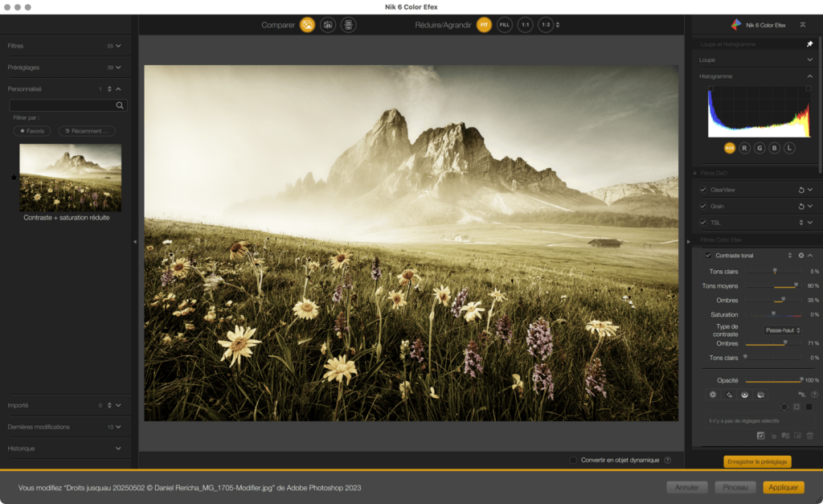This screenshot has width=823, height=504.
Task: Click the solid black square mask icon
Action: click(809, 407)
